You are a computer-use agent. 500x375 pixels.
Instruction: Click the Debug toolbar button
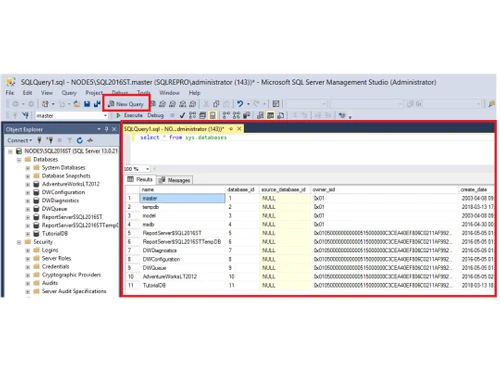coord(155,115)
